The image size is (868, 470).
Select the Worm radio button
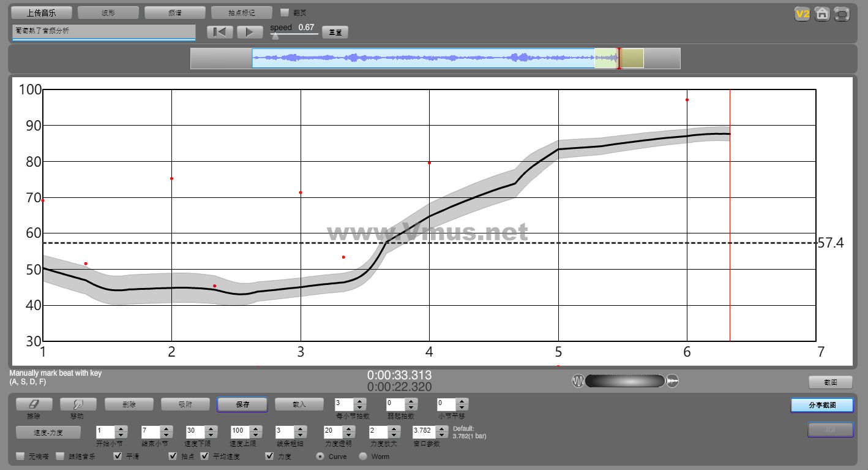tap(363, 457)
